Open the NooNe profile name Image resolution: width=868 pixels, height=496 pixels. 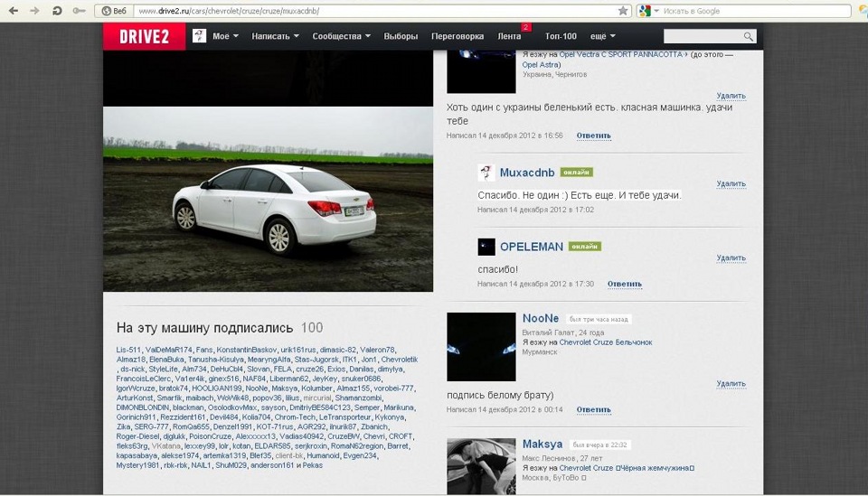[x=541, y=319]
